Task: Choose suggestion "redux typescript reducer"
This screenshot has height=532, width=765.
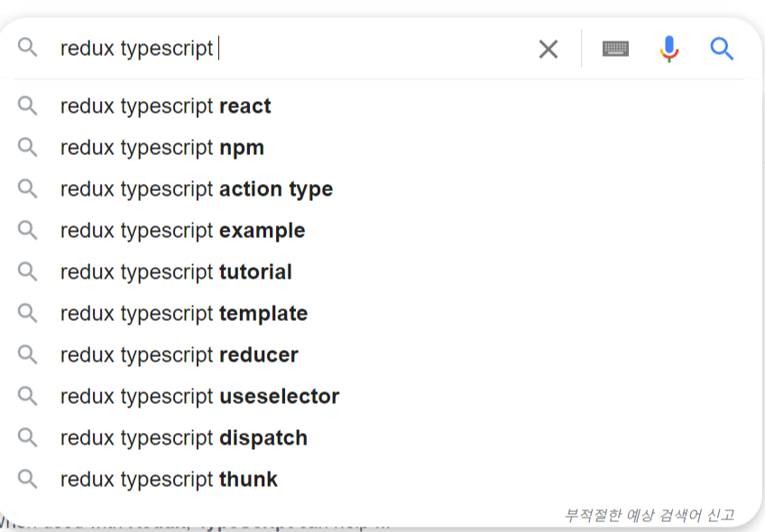Action: pyautogui.click(x=381, y=354)
